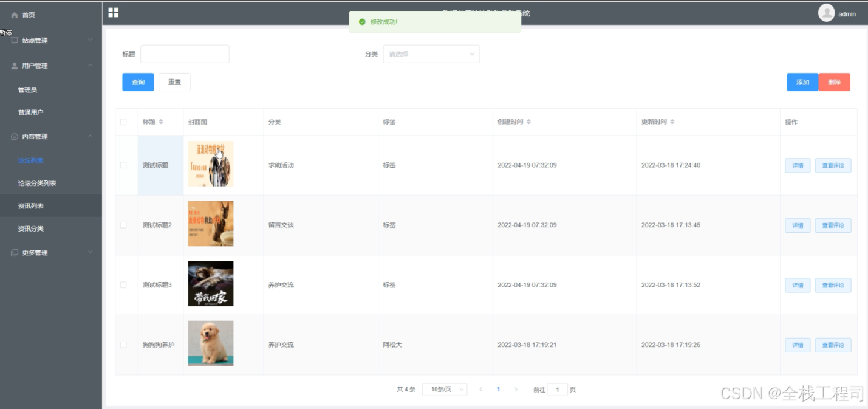Click the 测试标题2 cover thumbnail
Image resolution: width=868 pixels, height=409 pixels.
pos(211,224)
